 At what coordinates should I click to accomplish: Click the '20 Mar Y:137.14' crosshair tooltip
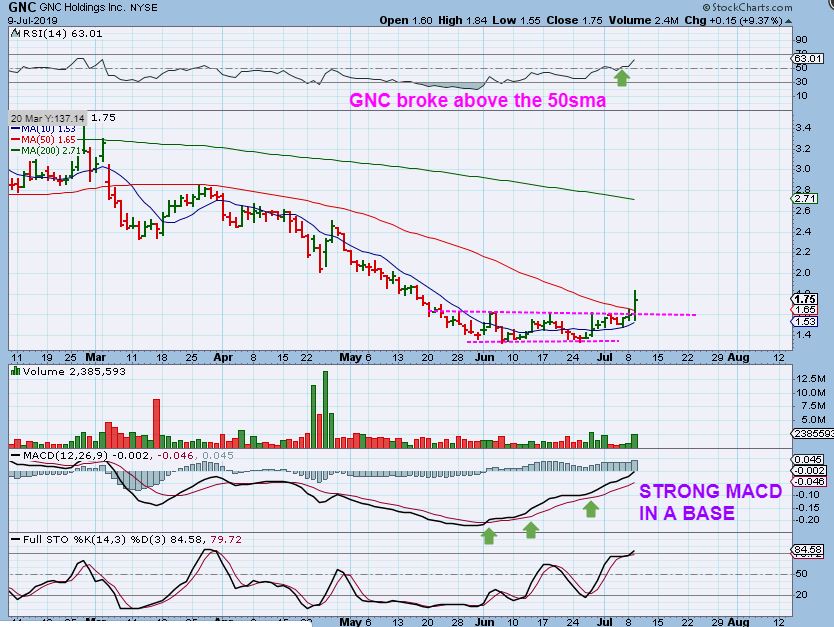tap(47, 118)
